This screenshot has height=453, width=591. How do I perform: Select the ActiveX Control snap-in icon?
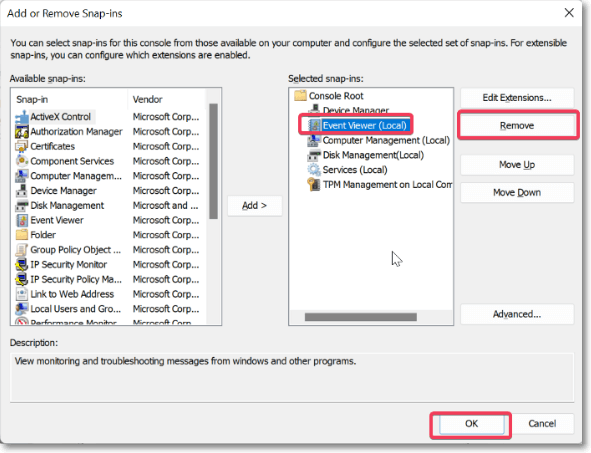21,117
